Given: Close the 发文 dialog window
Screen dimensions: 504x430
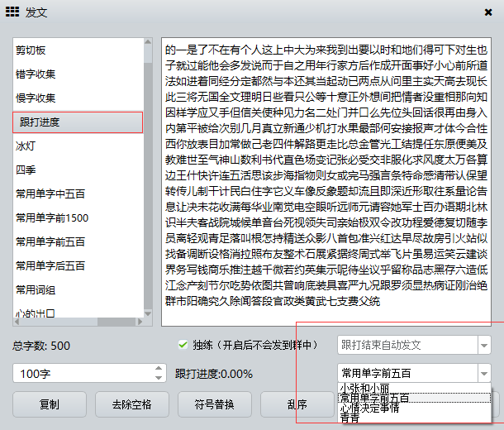Looking at the screenshot, I should click(x=488, y=12).
